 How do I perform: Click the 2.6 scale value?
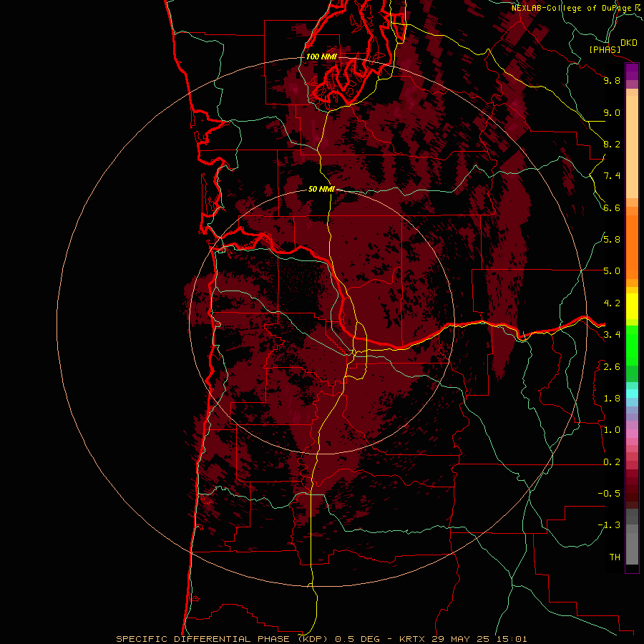tap(612, 367)
